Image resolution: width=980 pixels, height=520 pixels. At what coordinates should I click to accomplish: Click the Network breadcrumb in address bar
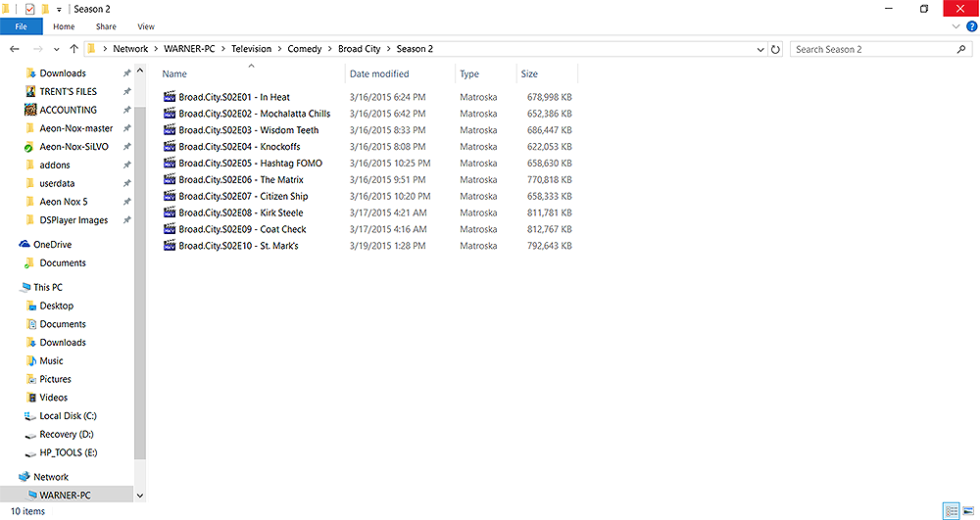[x=130, y=49]
